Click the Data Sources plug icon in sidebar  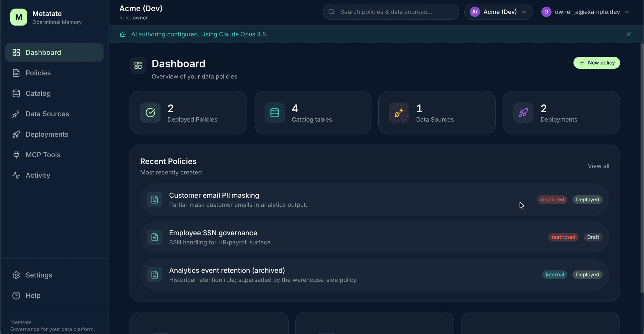pyautogui.click(x=16, y=114)
